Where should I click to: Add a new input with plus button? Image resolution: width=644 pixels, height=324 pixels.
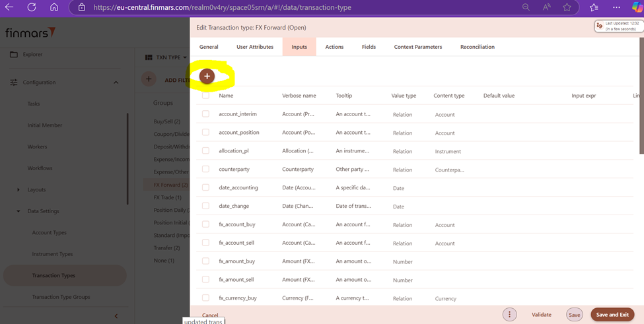point(207,77)
